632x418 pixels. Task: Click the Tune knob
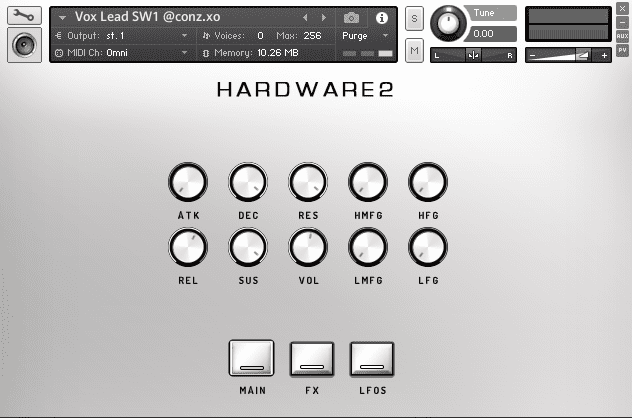pos(448,23)
